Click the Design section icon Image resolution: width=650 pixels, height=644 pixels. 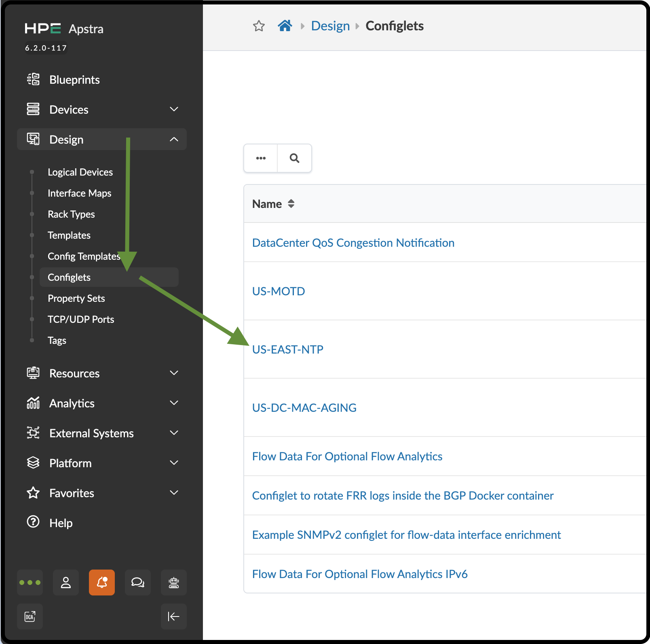point(33,139)
